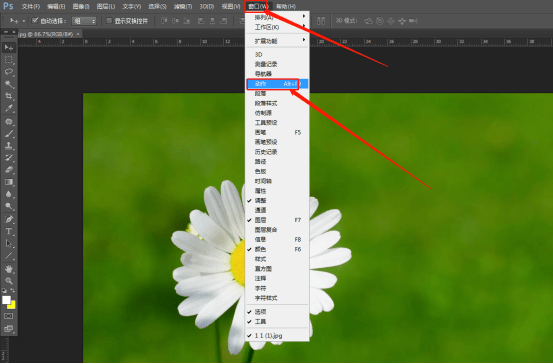Screen dimensions: 553x364
Task: Choose 3D entry in Window menu
Action: click(x=277, y=54)
